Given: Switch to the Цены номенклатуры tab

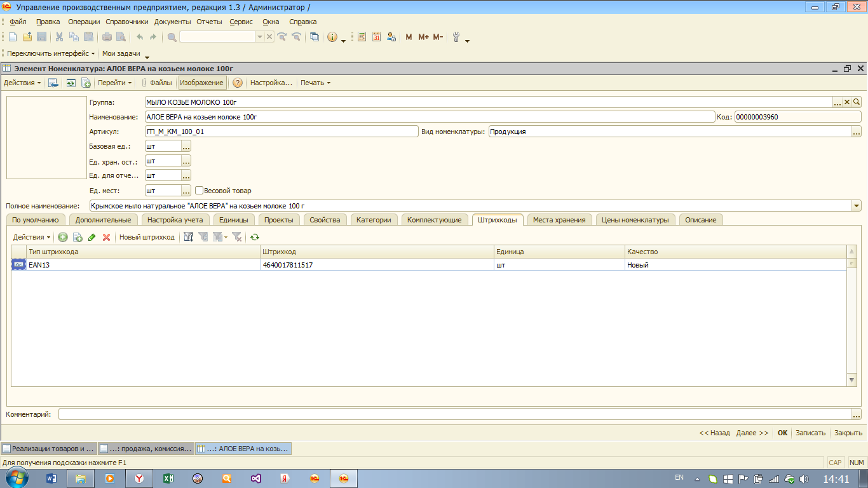Looking at the screenshot, I should pyautogui.click(x=635, y=220).
